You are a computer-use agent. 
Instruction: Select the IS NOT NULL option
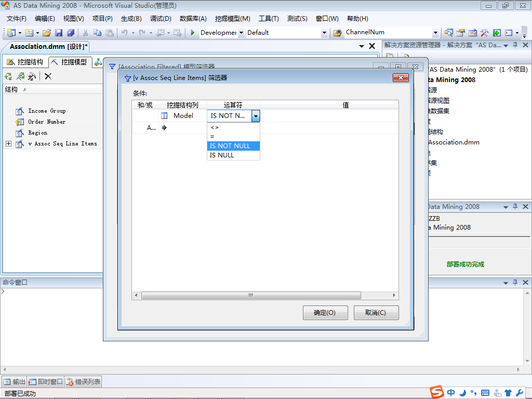click(233, 146)
